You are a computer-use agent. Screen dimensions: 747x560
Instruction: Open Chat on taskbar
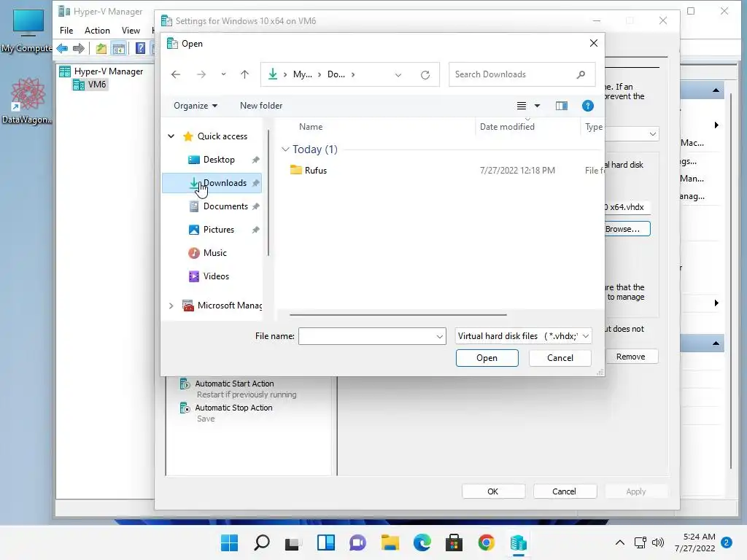(357, 542)
